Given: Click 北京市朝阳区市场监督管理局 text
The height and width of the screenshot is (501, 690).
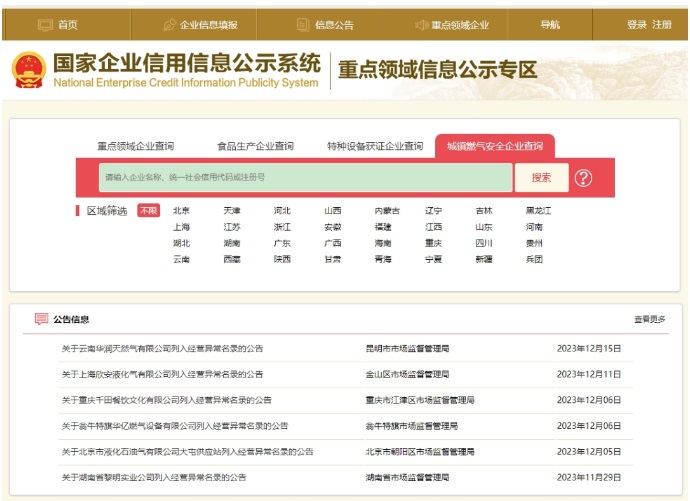Looking at the screenshot, I should point(420,451).
